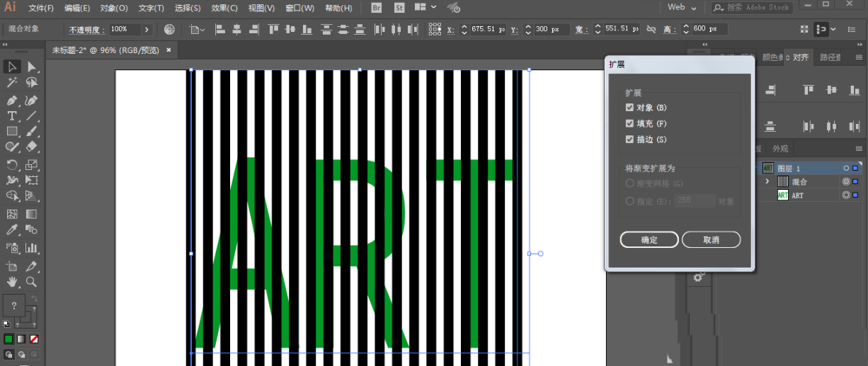This screenshot has width=868, height=366.
Task: Toggle target circle of 图层 1
Action: [845, 167]
